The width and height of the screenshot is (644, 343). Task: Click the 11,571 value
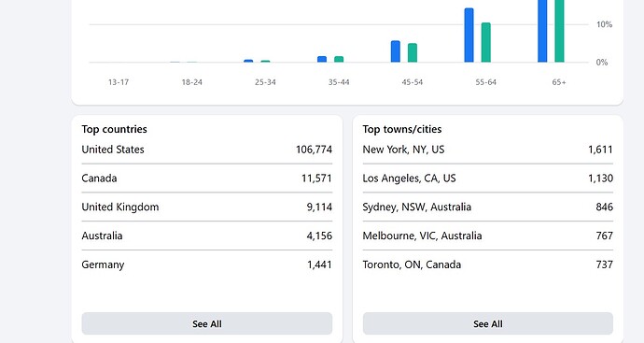[x=316, y=179]
